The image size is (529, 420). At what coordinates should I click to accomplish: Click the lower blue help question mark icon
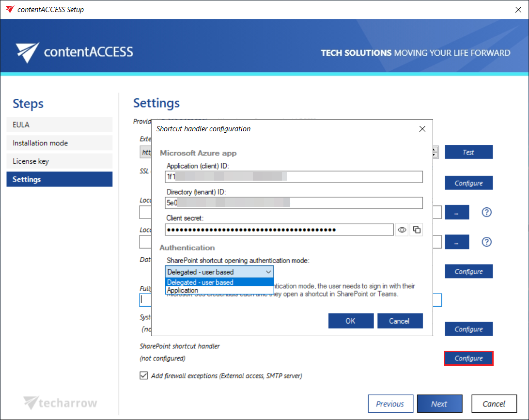coord(486,242)
